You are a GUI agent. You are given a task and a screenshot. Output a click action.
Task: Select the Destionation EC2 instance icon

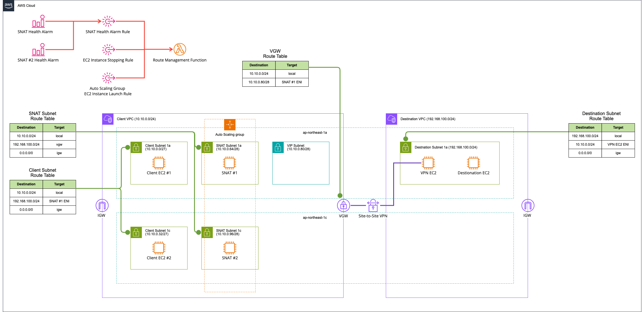click(x=473, y=163)
